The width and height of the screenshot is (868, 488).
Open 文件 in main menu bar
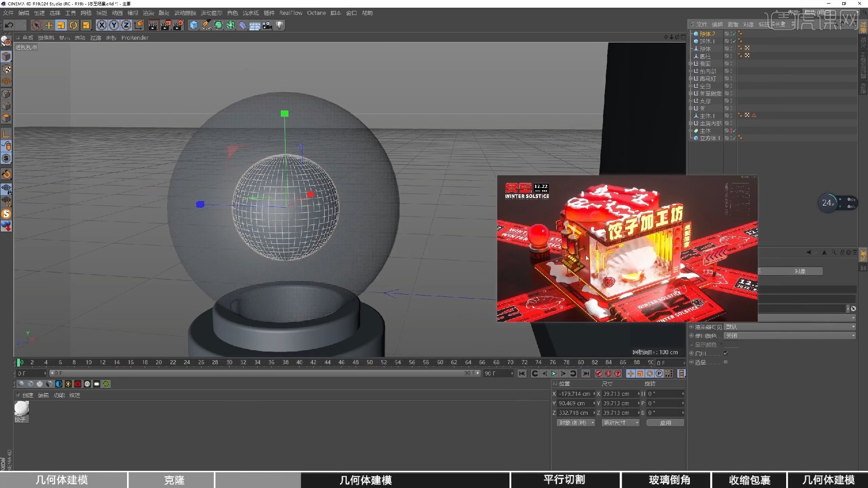pyautogui.click(x=8, y=13)
